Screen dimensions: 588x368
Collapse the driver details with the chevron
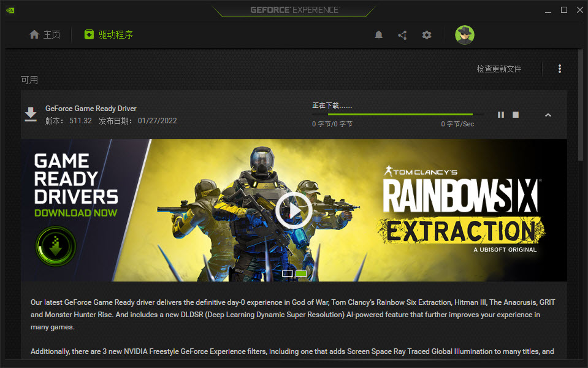click(x=548, y=115)
